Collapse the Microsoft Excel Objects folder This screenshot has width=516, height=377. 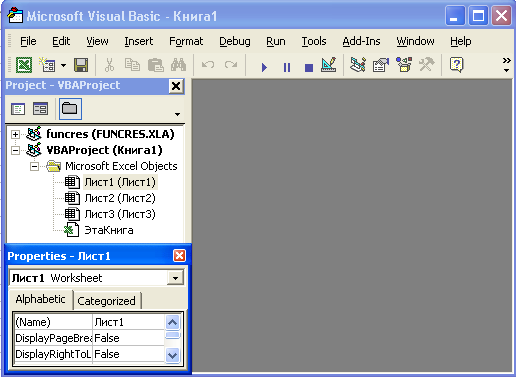34,166
